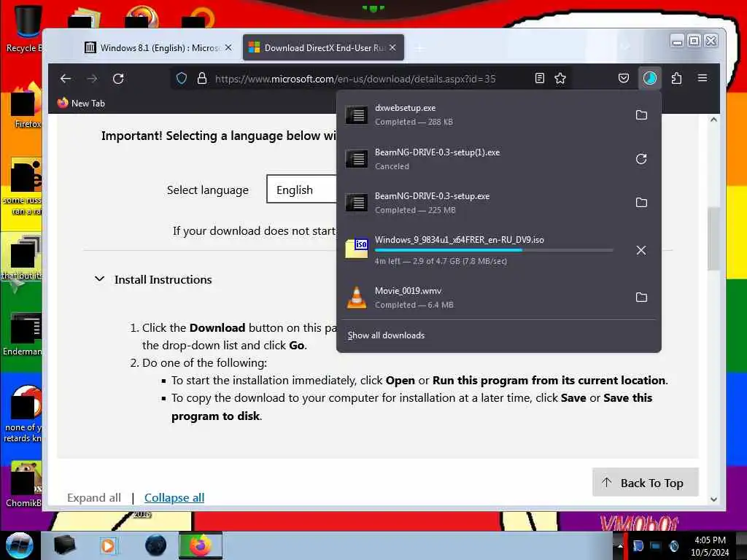Open the media player taskbar icon
The height and width of the screenshot is (560, 747).
[x=108, y=545]
